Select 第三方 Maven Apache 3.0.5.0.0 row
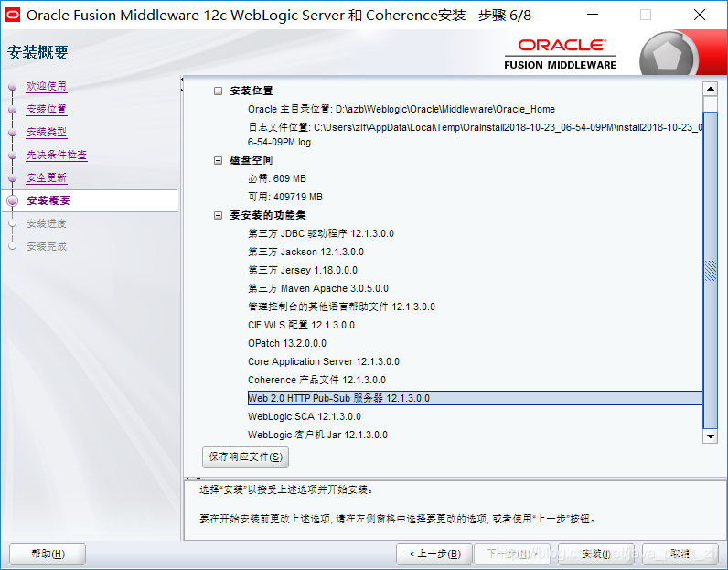The height and width of the screenshot is (570, 728). pos(318,288)
